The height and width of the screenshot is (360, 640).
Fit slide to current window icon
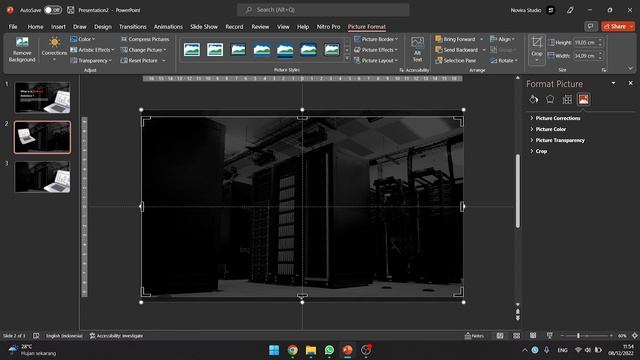click(635, 336)
